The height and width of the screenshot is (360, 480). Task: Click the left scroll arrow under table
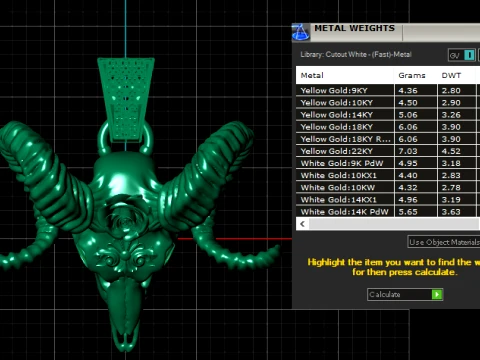pyautogui.click(x=302, y=224)
